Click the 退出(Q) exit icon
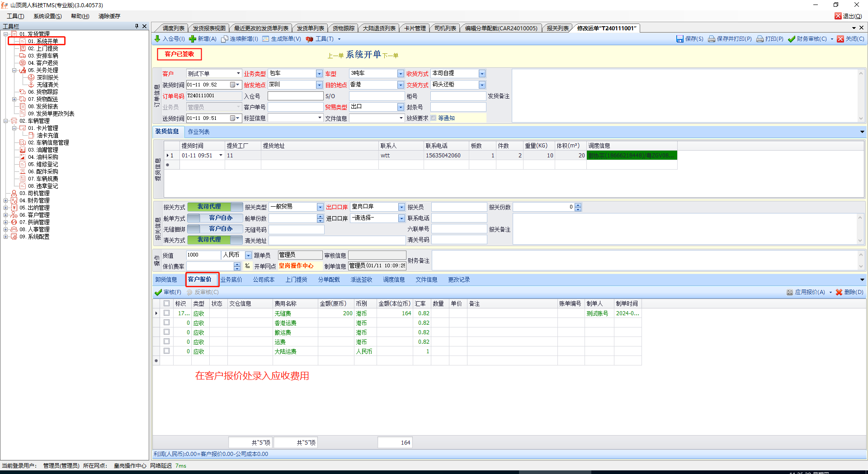 838,16
